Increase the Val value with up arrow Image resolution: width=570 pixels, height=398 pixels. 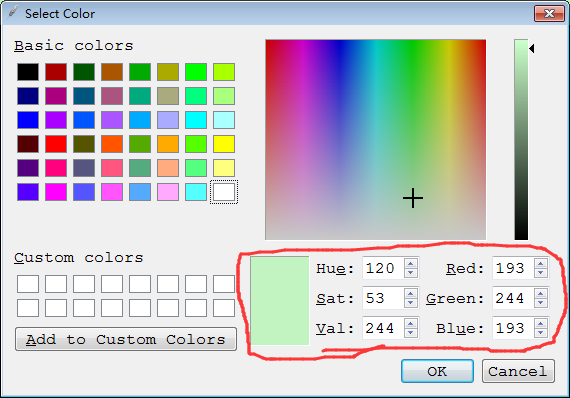click(410, 324)
